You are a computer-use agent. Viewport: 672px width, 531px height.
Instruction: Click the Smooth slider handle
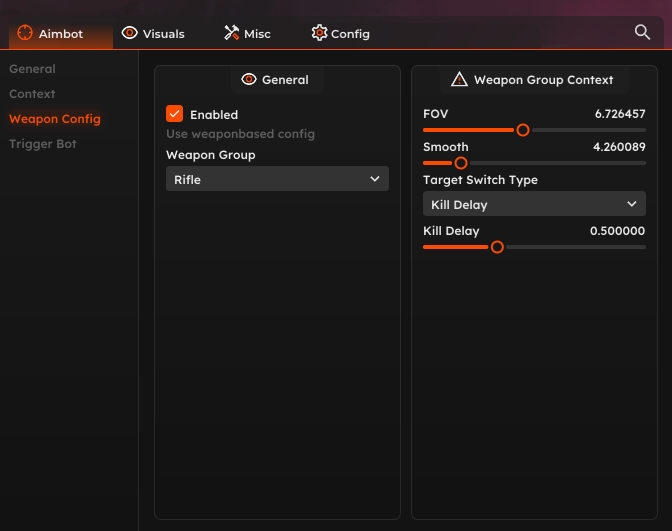click(x=461, y=163)
